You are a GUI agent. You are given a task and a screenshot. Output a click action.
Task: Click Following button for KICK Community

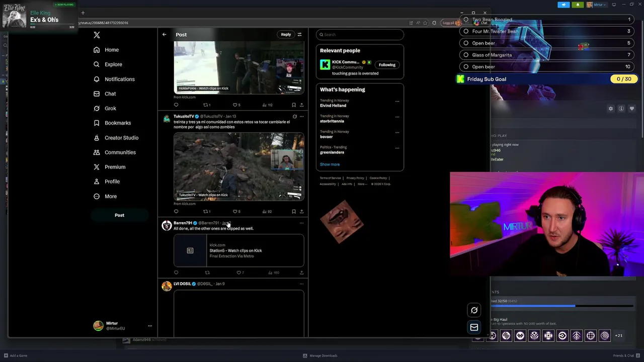tap(387, 65)
